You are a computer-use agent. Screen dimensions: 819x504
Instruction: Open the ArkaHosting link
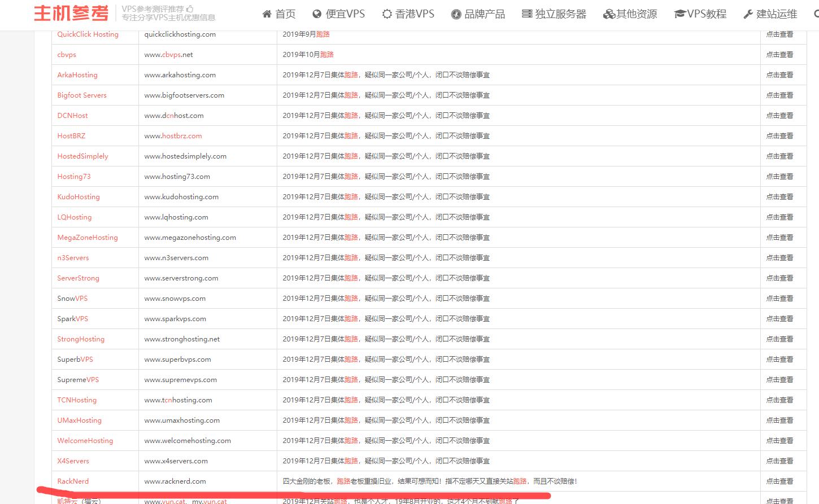coord(77,75)
